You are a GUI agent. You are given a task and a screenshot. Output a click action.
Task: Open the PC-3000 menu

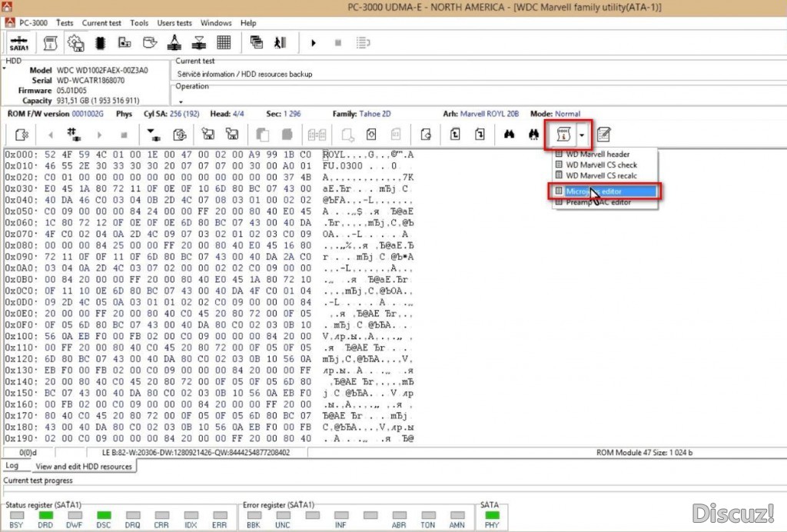[33, 22]
